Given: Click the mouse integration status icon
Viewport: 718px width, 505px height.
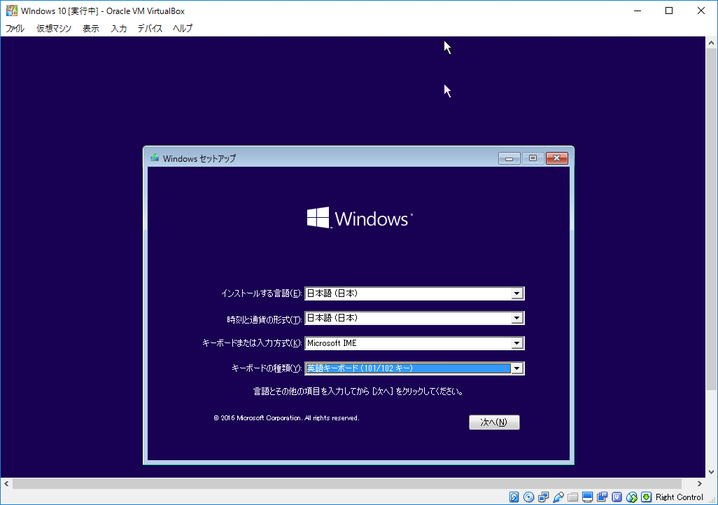Looking at the screenshot, I should pyautogui.click(x=631, y=497).
